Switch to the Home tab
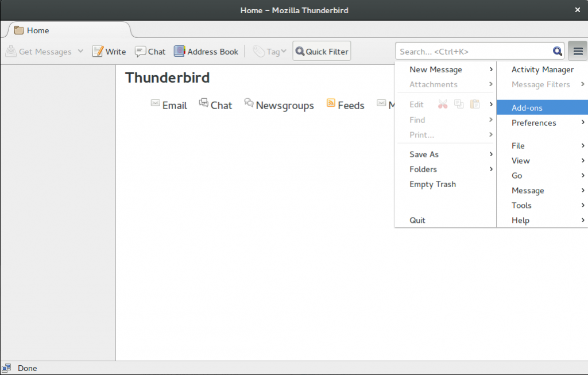Image resolution: width=588 pixels, height=375 pixels. [x=69, y=30]
